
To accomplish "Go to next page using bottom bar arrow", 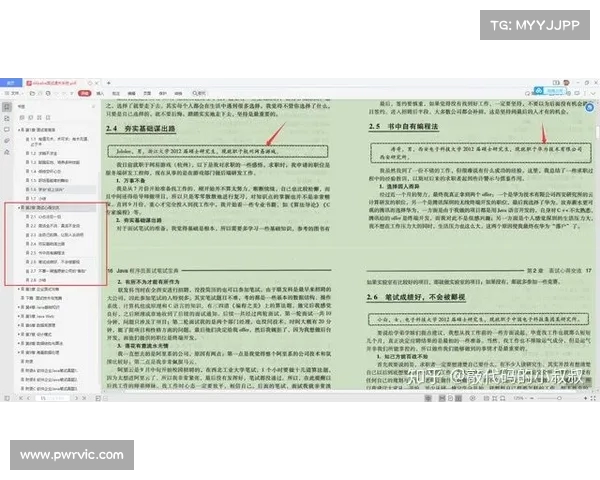I will click(x=76, y=398).
